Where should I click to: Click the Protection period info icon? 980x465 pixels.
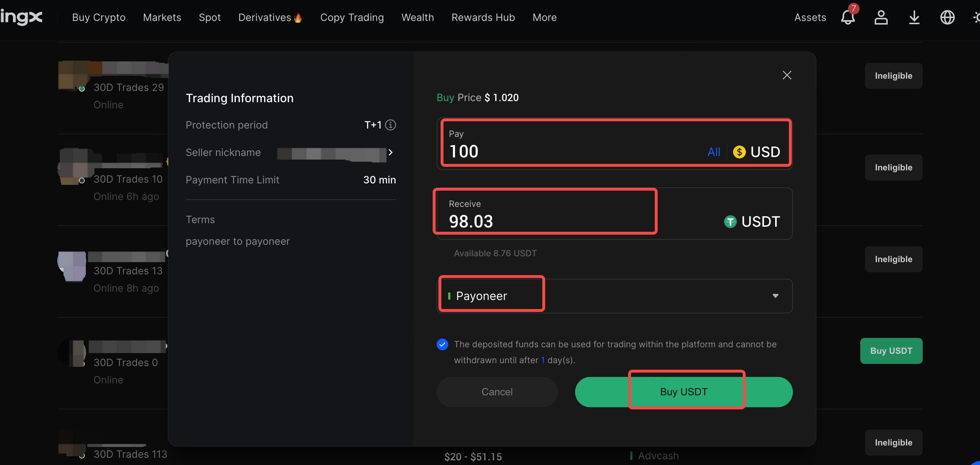click(x=390, y=125)
